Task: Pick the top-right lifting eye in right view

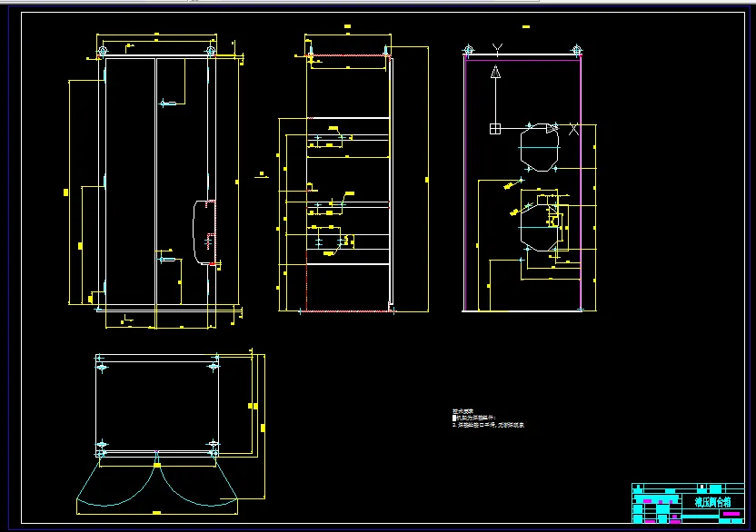Action: click(577, 50)
